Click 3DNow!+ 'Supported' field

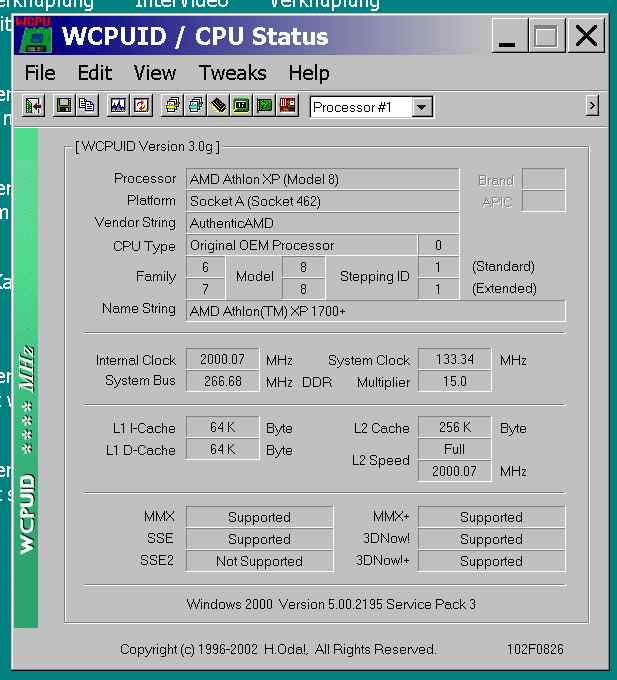[491, 561]
